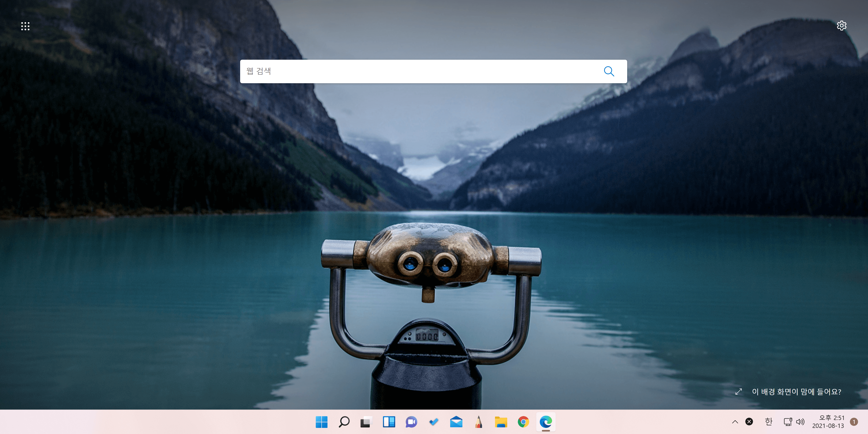This screenshot has width=868, height=434.
Task: Open Task View on taskbar
Action: pyautogui.click(x=366, y=422)
